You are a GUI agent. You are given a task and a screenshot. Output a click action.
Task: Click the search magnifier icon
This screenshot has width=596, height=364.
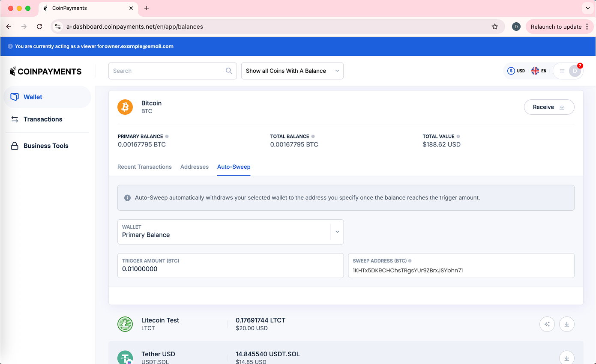pyautogui.click(x=229, y=71)
